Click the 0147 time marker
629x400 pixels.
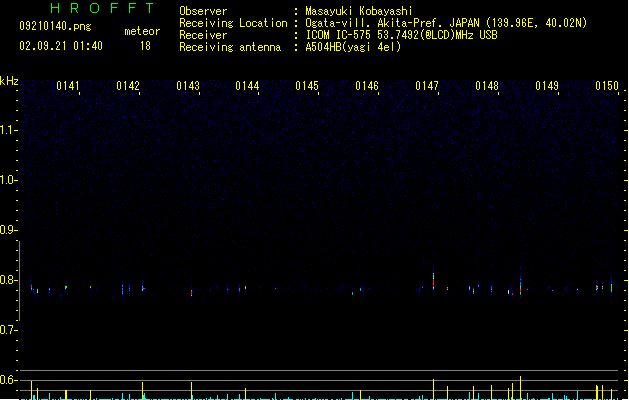(x=427, y=86)
